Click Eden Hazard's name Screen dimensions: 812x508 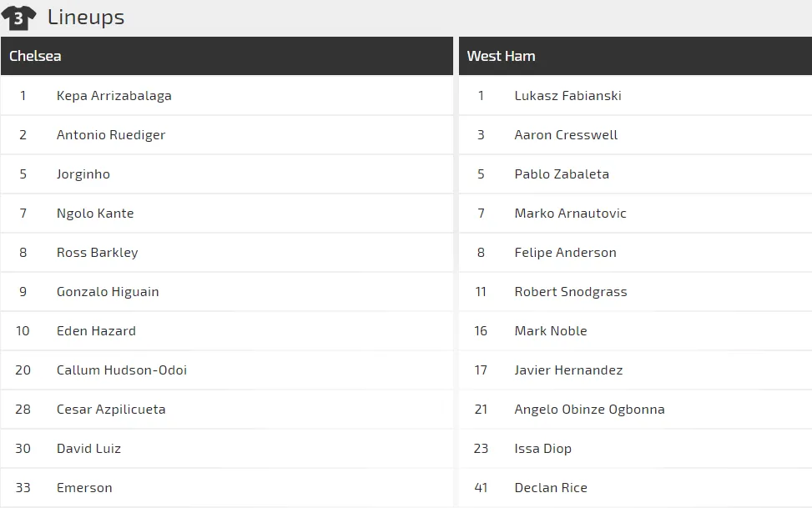pos(96,331)
